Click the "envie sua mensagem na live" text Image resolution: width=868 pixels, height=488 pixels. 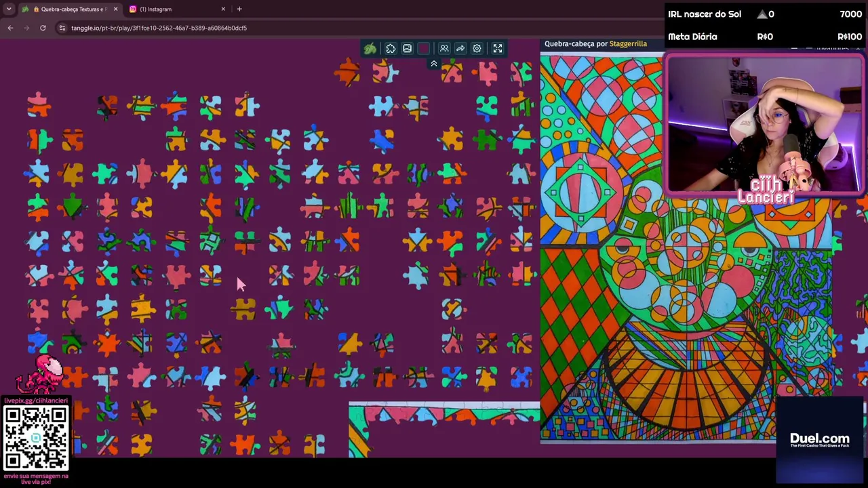[x=36, y=479]
